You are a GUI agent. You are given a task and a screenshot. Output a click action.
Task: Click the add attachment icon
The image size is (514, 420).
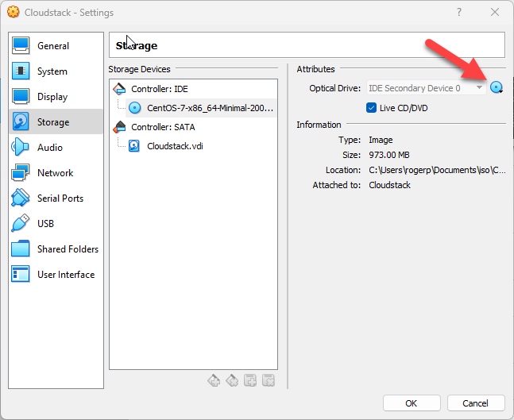250,381
